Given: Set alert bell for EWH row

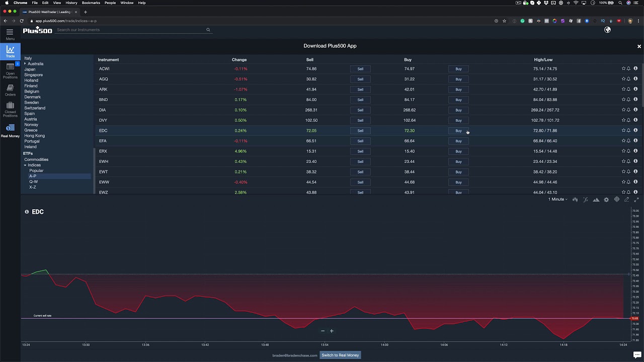Looking at the screenshot, I should tap(628, 161).
